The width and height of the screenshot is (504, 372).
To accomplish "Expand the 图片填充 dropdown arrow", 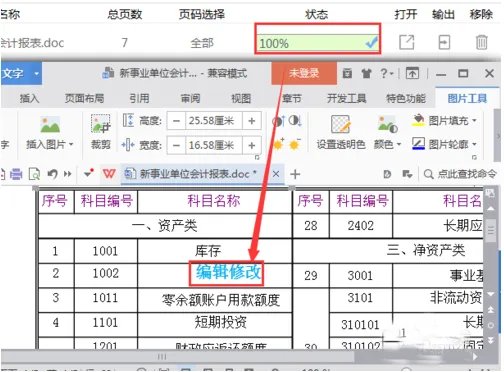I will [x=474, y=120].
